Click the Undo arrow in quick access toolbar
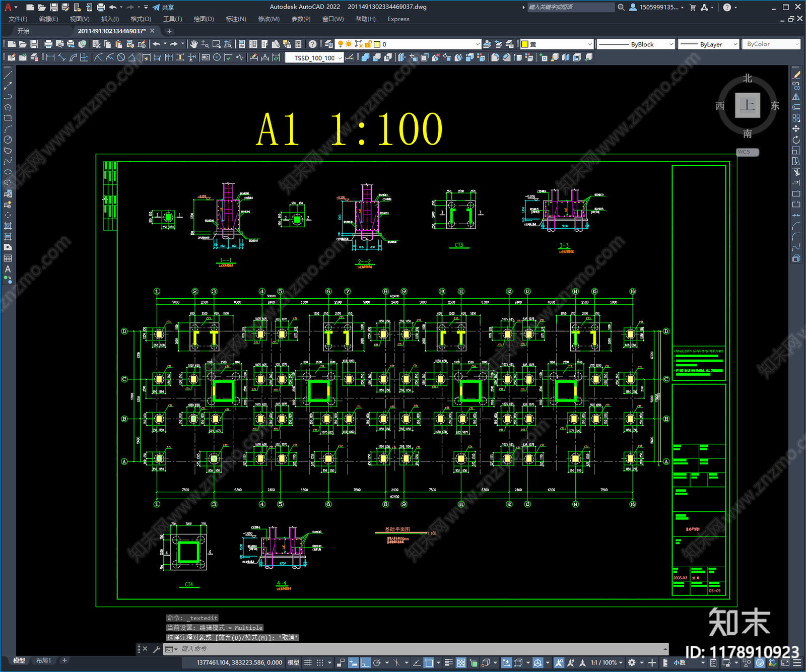806x672 pixels. click(113, 7)
